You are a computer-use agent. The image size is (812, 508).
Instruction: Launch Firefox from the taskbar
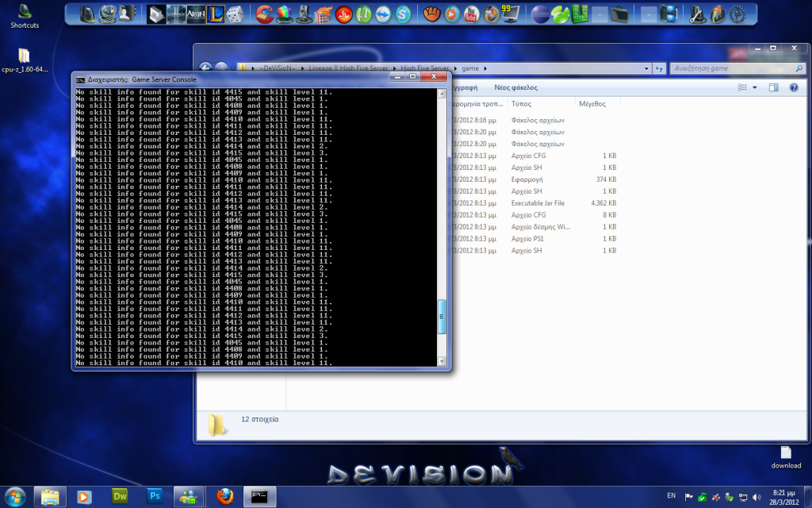click(x=225, y=496)
